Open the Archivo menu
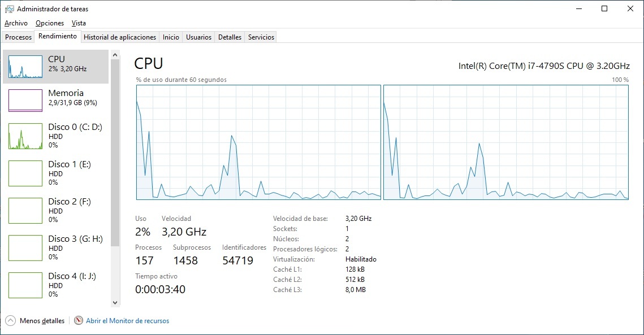The image size is (644, 335). pyautogui.click(x=16, y=23)
